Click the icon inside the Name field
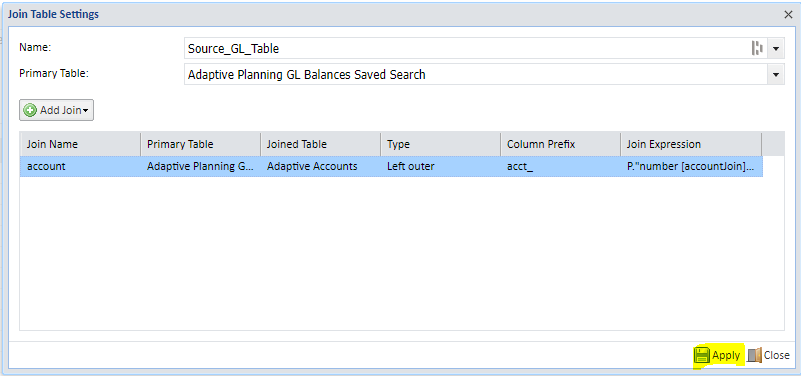The image size is (801, 376). pyautogui.click(x=757, y=49)
